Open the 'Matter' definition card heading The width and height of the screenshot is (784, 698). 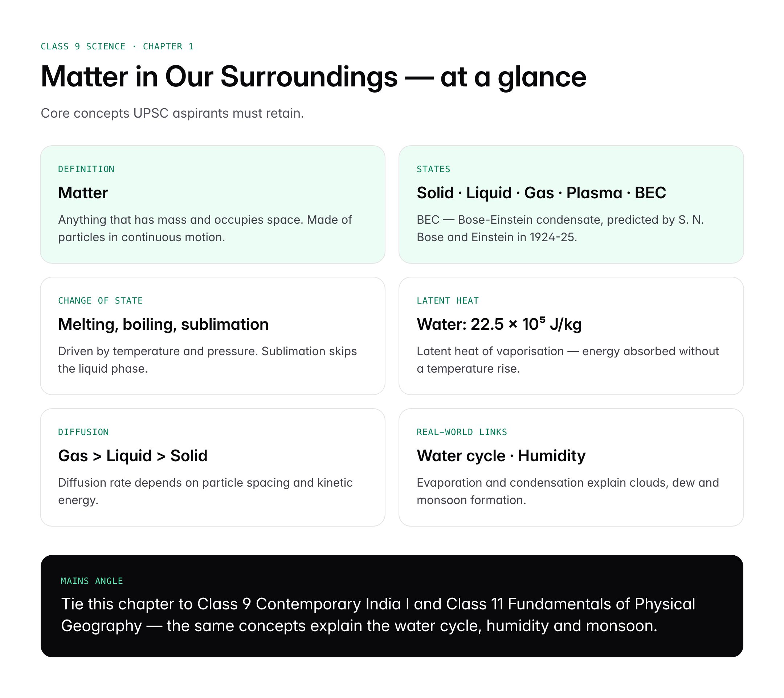[83, 192]
